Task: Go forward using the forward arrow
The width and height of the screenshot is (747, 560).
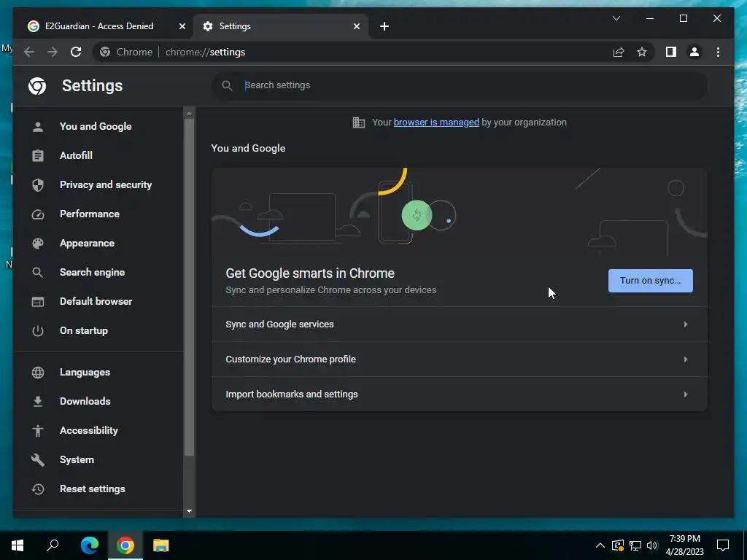Action: [53, 52]
